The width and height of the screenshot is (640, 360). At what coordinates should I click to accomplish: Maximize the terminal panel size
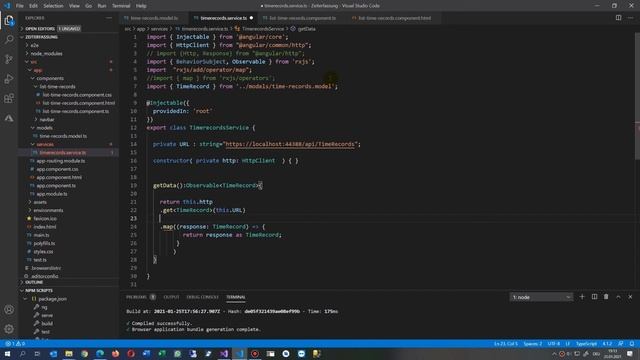click(x=618, y=297)
